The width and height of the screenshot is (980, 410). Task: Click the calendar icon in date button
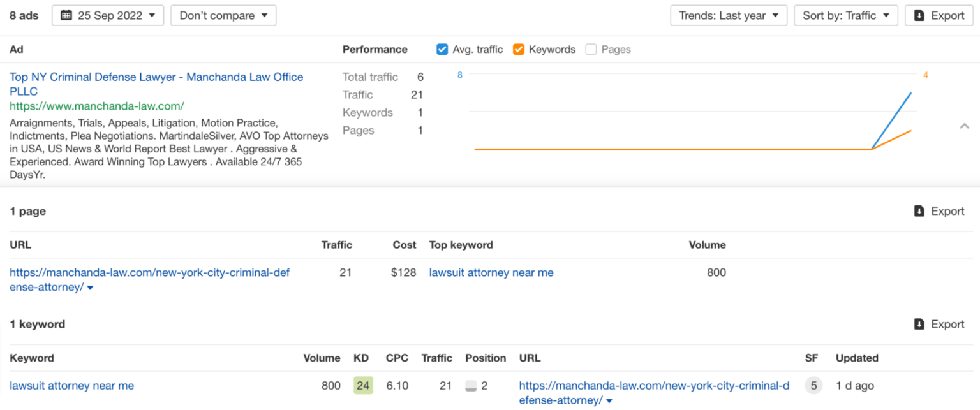click(x=66, y=15)
